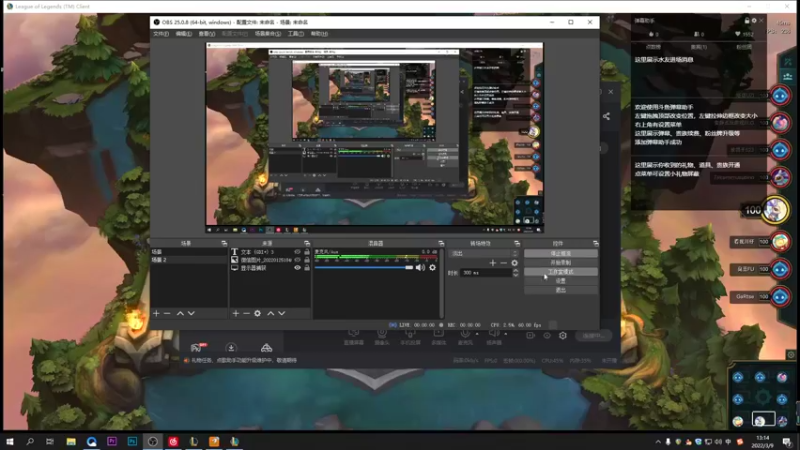The height and width of the screenshot is (450, 800).
Task: Move the selected scene down
Action: coord(191,313)
